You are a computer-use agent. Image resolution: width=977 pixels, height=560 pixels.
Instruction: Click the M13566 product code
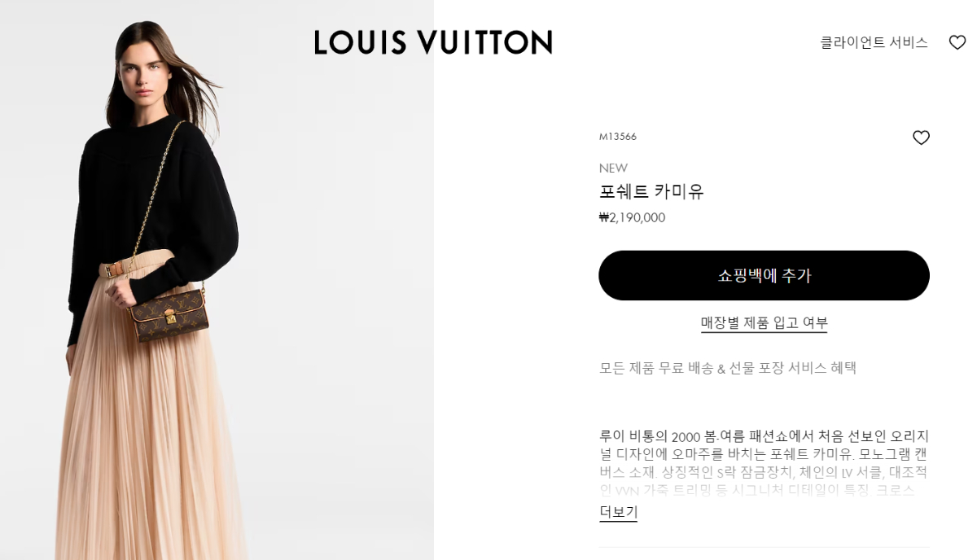(x=618, y=137)
